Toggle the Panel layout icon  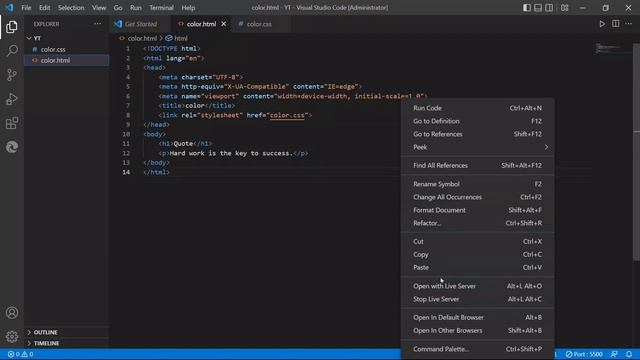(x=538, y=8)
